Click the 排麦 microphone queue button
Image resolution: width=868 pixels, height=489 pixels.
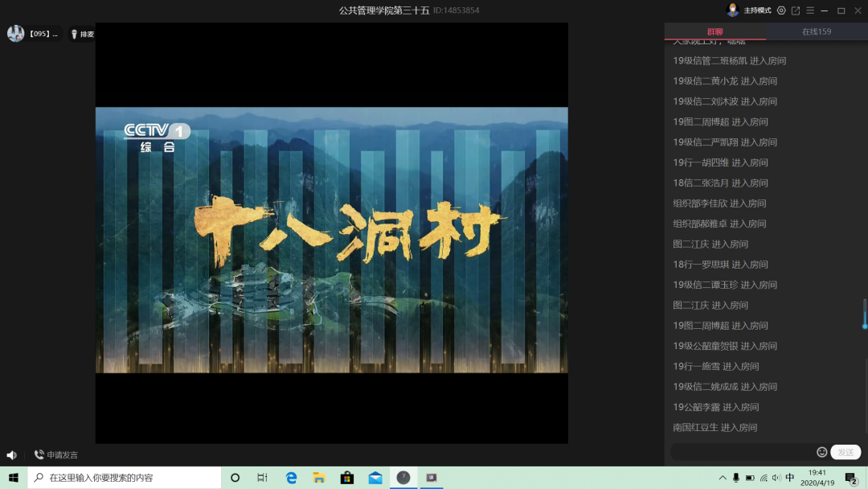coord(83,35)
